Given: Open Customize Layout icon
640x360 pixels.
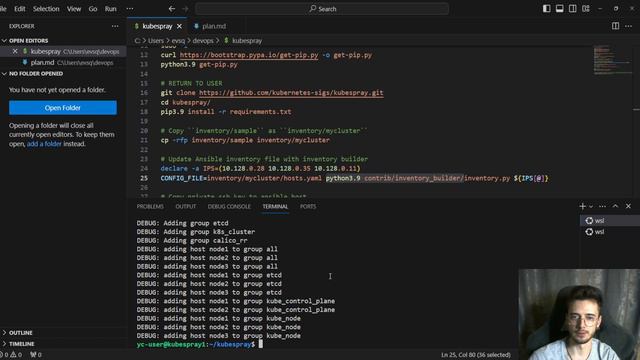Looking at the screenshot, I should pyautogui.click(x=586, y=9).
